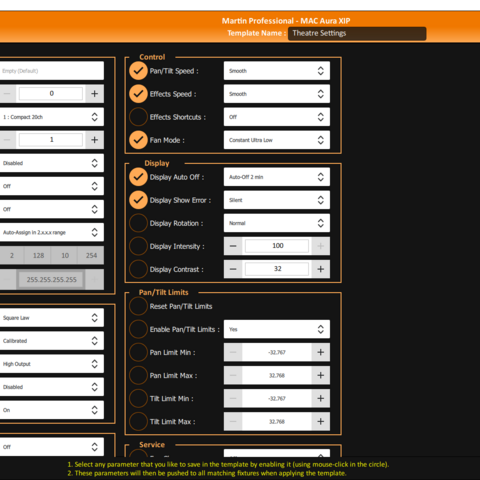Decrease Pan Limit Min with minus button

point(233,352)
